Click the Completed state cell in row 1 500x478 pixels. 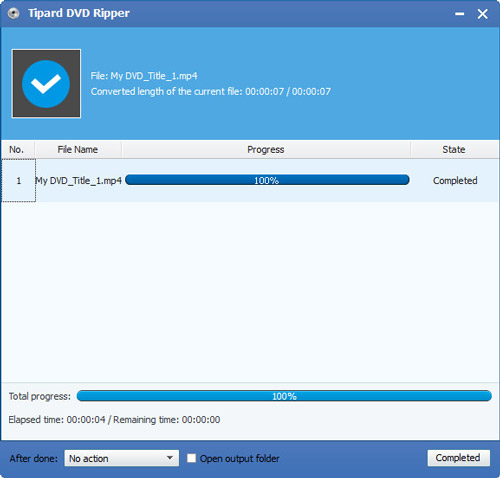point(455,181)
